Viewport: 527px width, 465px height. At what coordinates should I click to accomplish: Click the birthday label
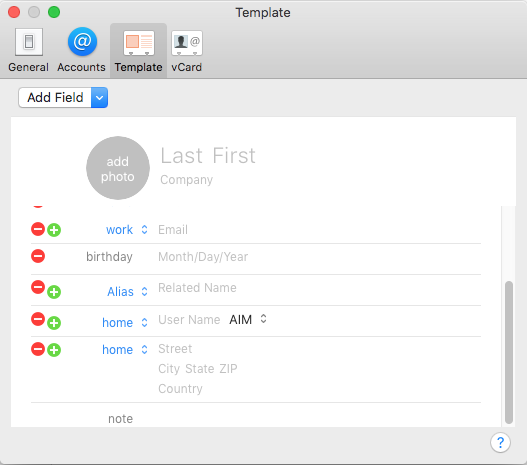109,257
